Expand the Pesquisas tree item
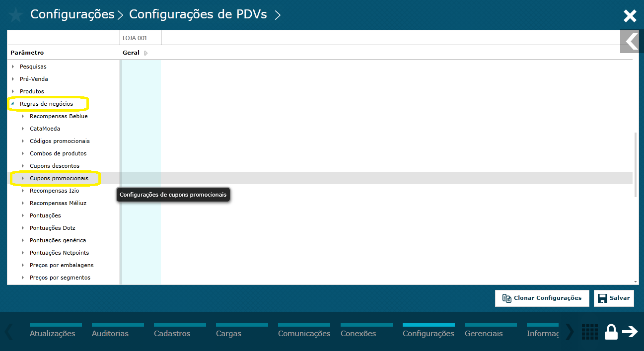Screen dimensions: 644x351 click(13, 66)
